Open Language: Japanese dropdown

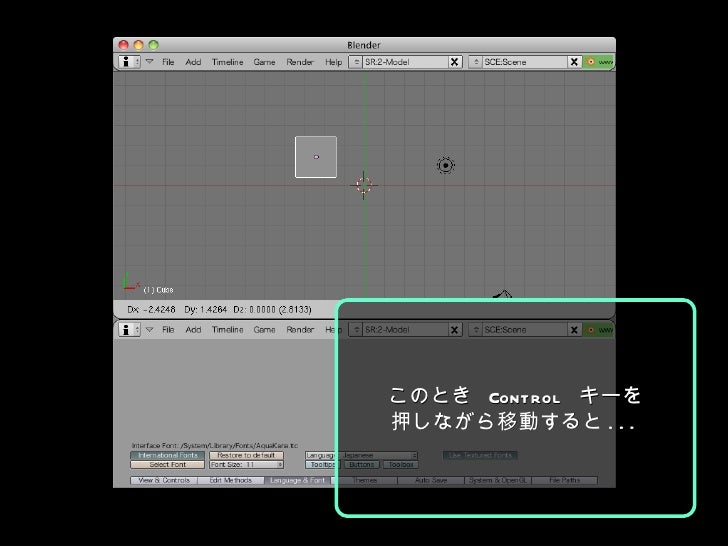pyautogui.click(x=361, y=455)
